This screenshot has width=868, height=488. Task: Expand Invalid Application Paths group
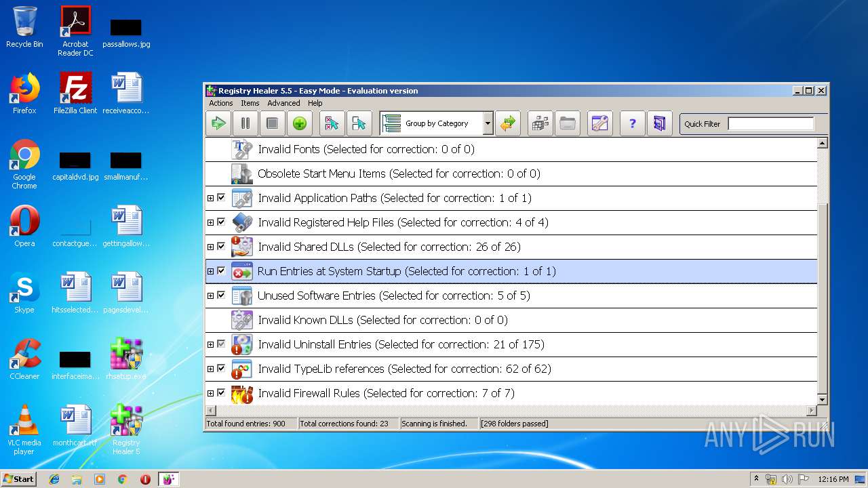point(210,198)
